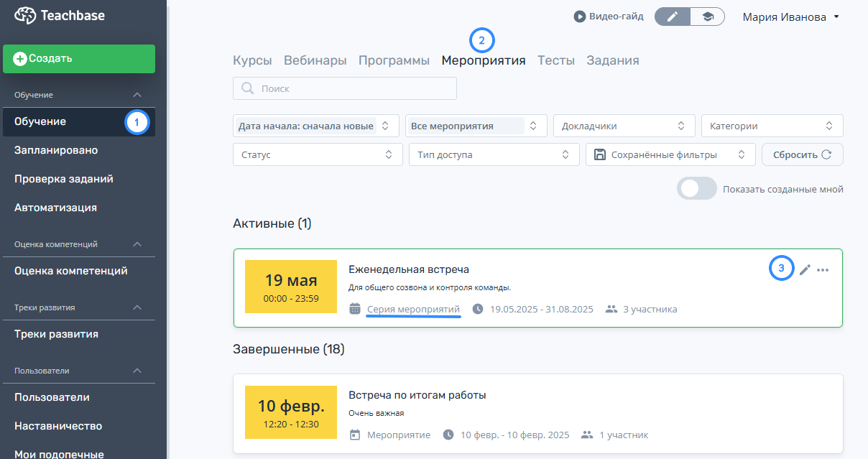Play the Видео-гайд video guide
Screen dimensions: 868x459
(x=609, y=16)
